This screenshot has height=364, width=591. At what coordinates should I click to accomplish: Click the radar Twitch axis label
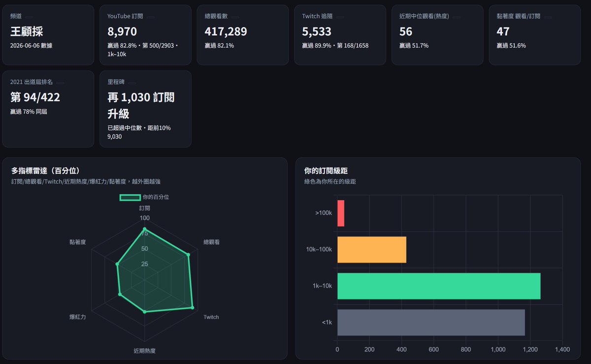(211, 317)
